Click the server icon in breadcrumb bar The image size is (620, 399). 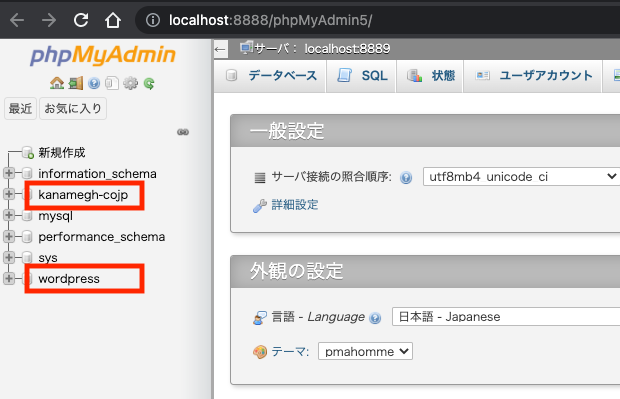pyautogui.click(x=246, y=47)
